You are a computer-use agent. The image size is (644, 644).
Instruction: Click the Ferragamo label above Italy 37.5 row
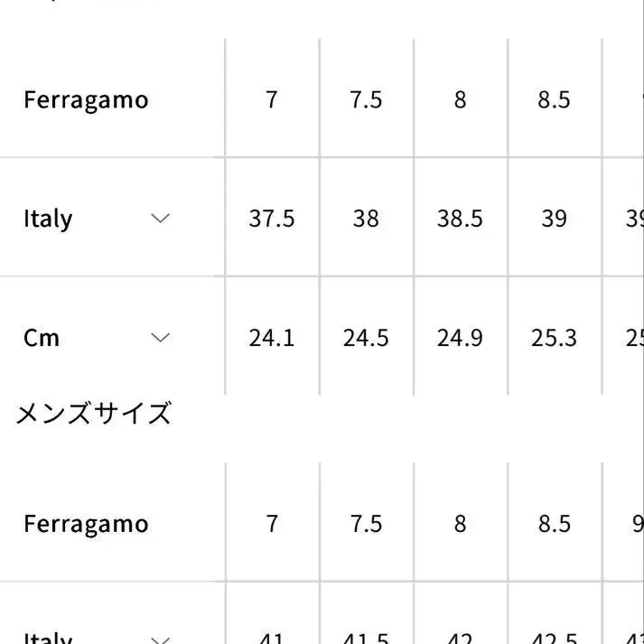pyautogui.click(x=86, y=99)
